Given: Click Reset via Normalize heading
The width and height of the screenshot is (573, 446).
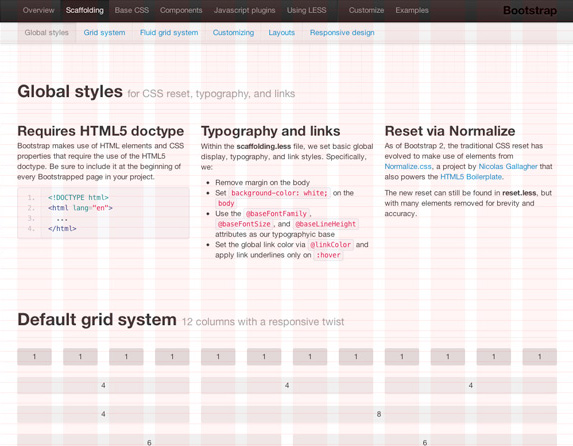Looking at the screenshot, I should point(450,131).
